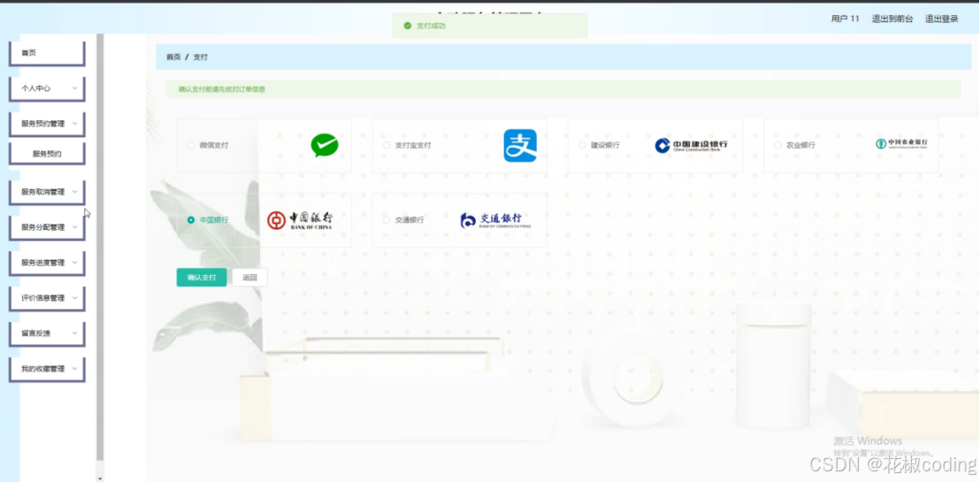980x482 pixels.
Task: Open the 首页 sidebar menu item
Action: click(x=47, y=53)
